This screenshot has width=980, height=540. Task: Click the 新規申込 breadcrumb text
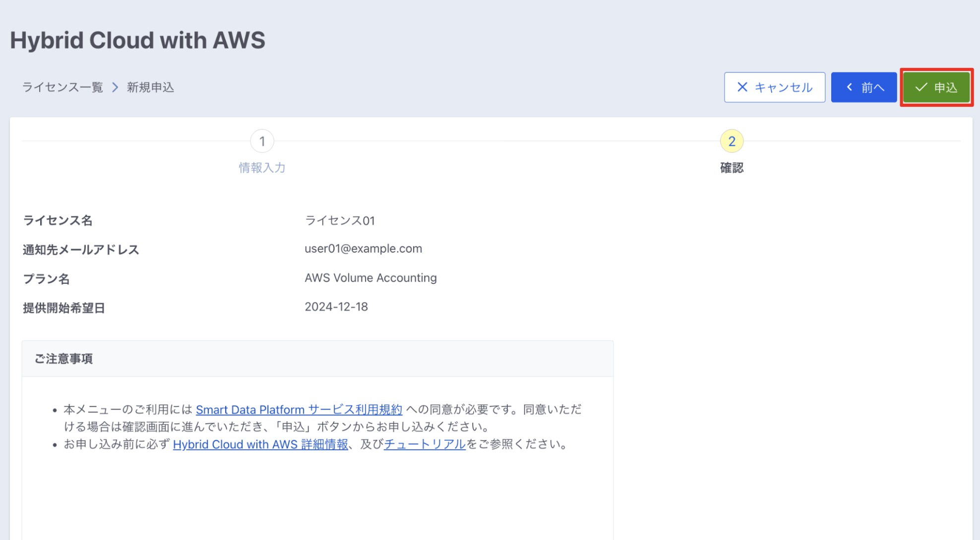click(x=150, y=87)
